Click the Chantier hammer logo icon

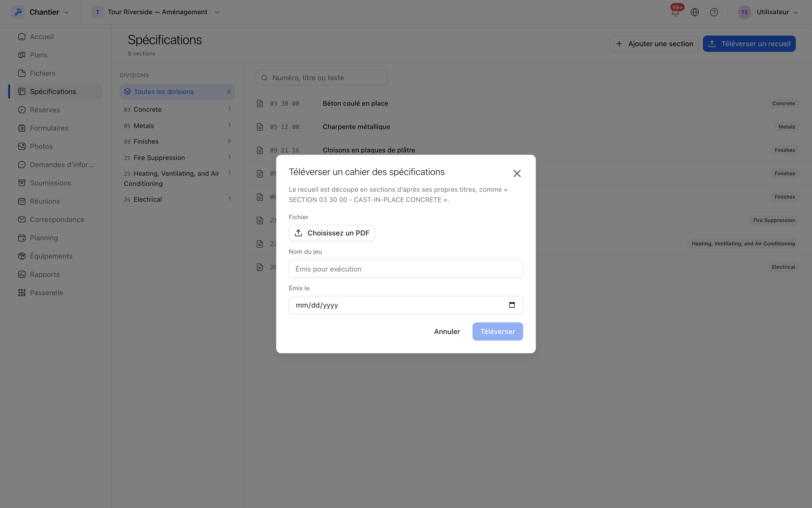(x=19, y=12)
